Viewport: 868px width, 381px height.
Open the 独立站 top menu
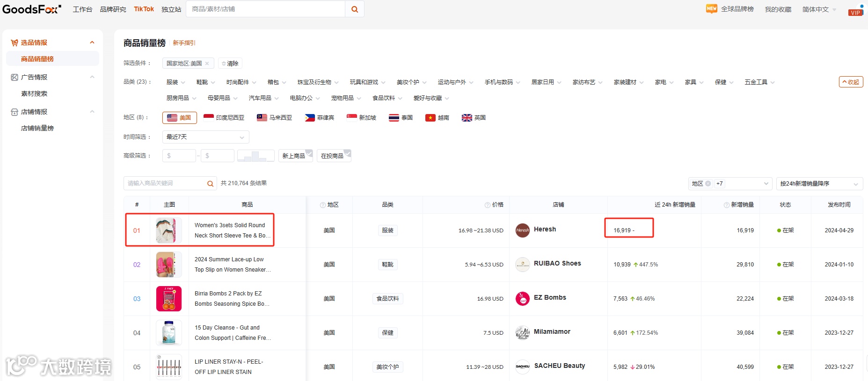pyautogui.click(x=171, y=9)
